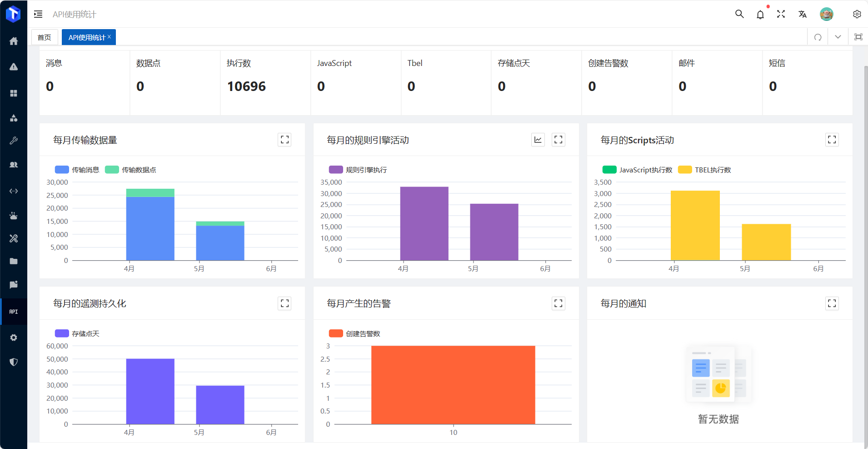This screenshot has height=449, width=868.
Task: Click the security shield icon in sidebar
Action: pos(14,362)
